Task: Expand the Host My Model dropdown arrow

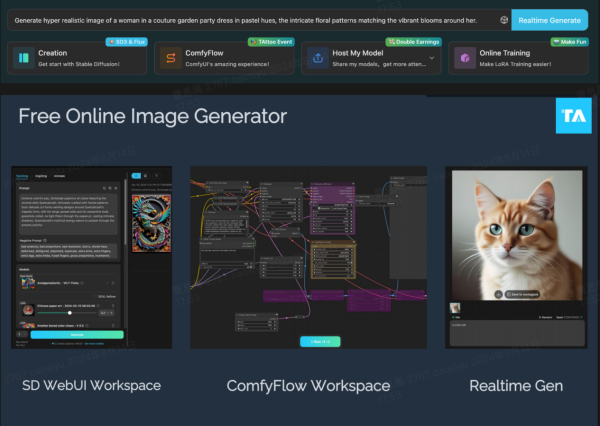Action: 431,59
